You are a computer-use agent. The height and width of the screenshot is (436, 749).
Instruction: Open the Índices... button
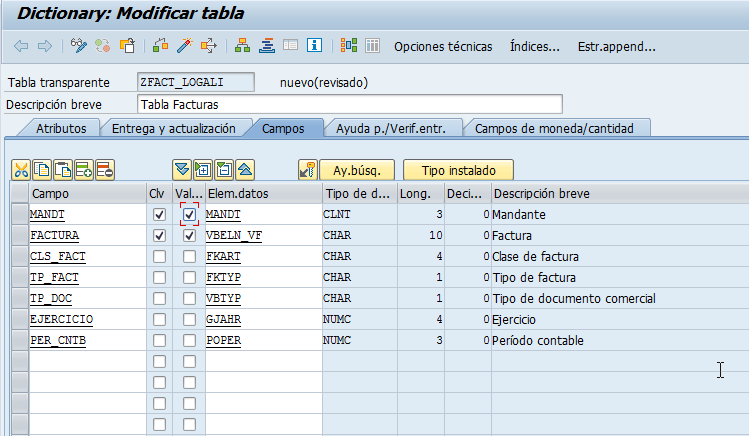[x=535, y=46]
